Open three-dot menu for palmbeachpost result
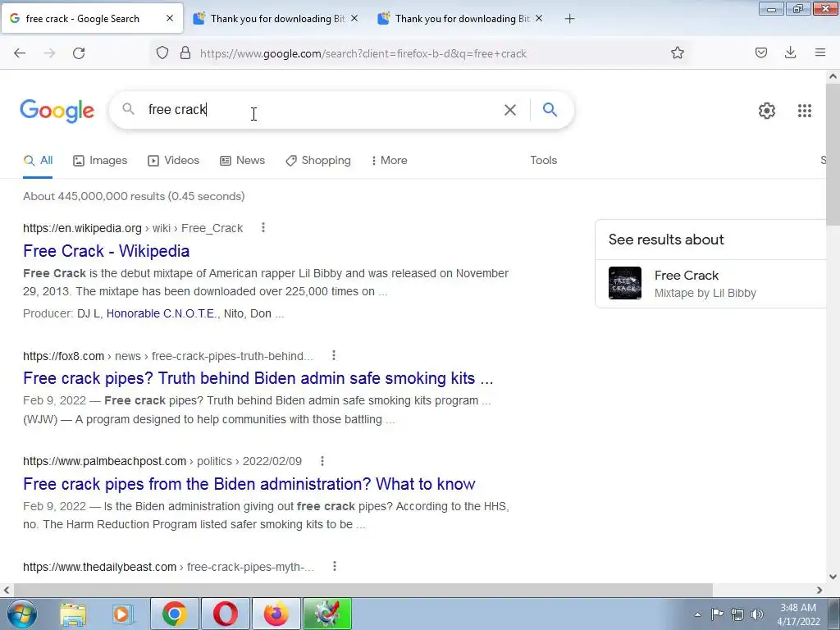840x630 pixels. (x=322, y=461)
